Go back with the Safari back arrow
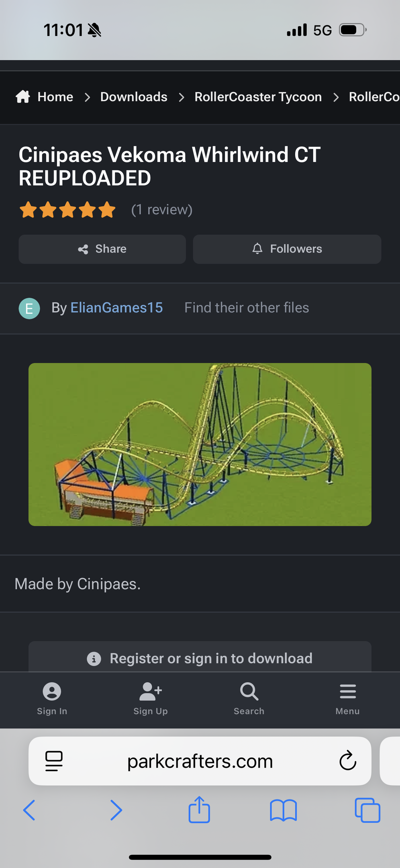The image size is (400, 868). click(x=29, y=810)
